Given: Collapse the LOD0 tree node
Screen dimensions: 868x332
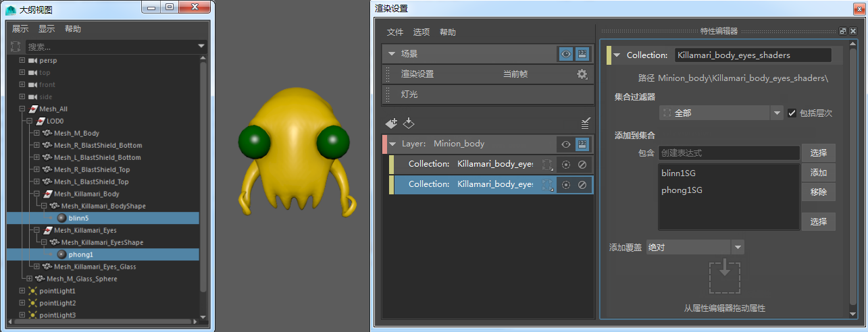Looking at the screenshot, I should [x=29, y=121].
